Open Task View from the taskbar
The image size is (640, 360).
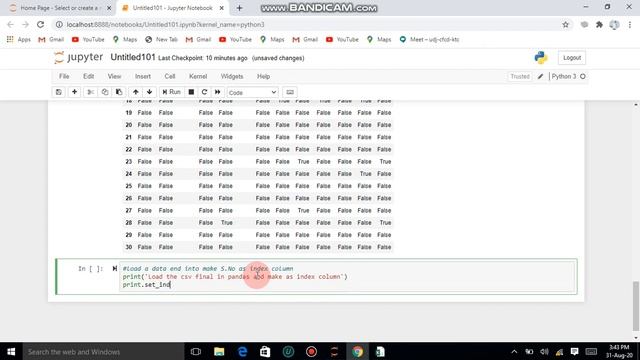(196, 351)
